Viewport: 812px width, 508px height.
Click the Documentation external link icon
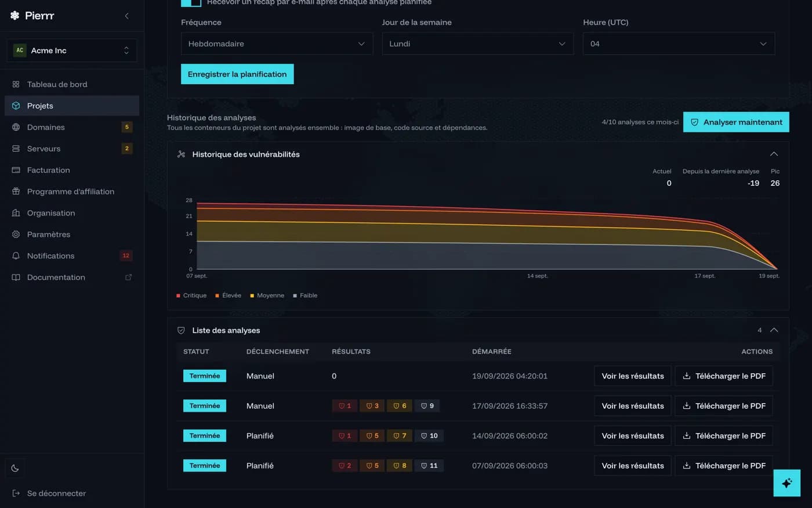click(128, 278)
